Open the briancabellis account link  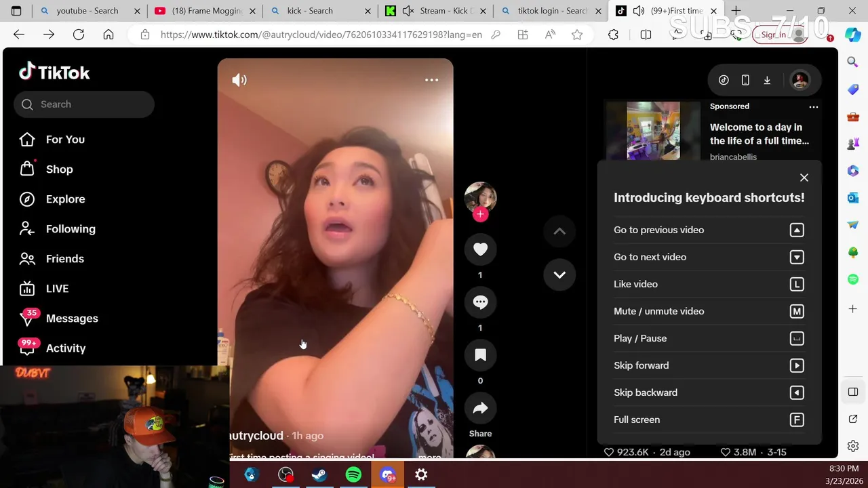click(733, 157)
